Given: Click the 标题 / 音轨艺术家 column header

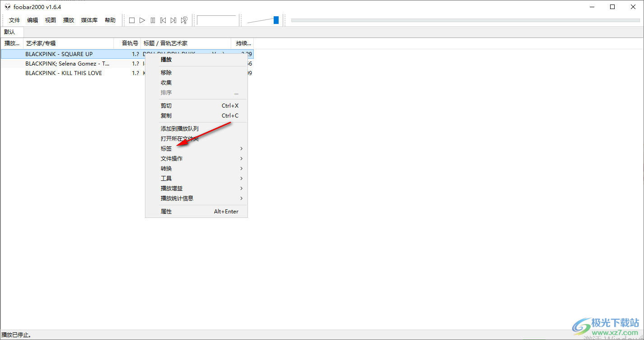Looking at the screenshot, I should (186, 43).
